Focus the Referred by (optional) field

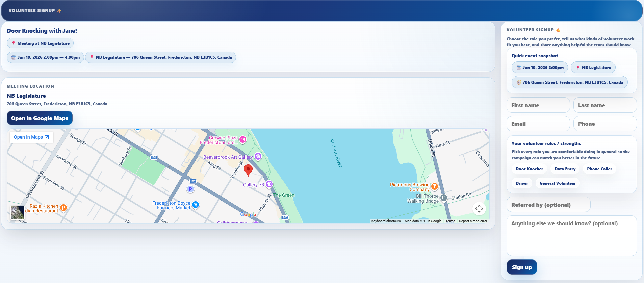click(x=548, y=205)
